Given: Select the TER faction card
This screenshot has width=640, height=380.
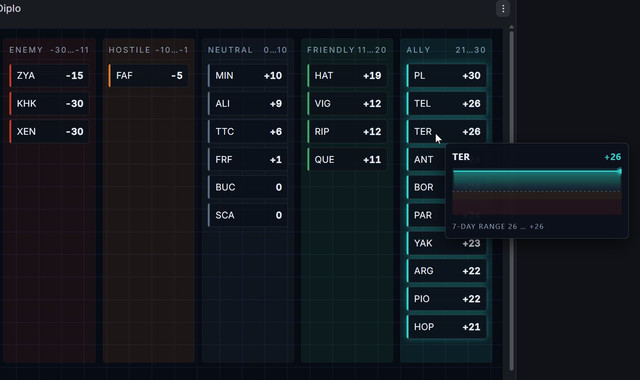Looking at the screenshot, I should coord(447,131).
